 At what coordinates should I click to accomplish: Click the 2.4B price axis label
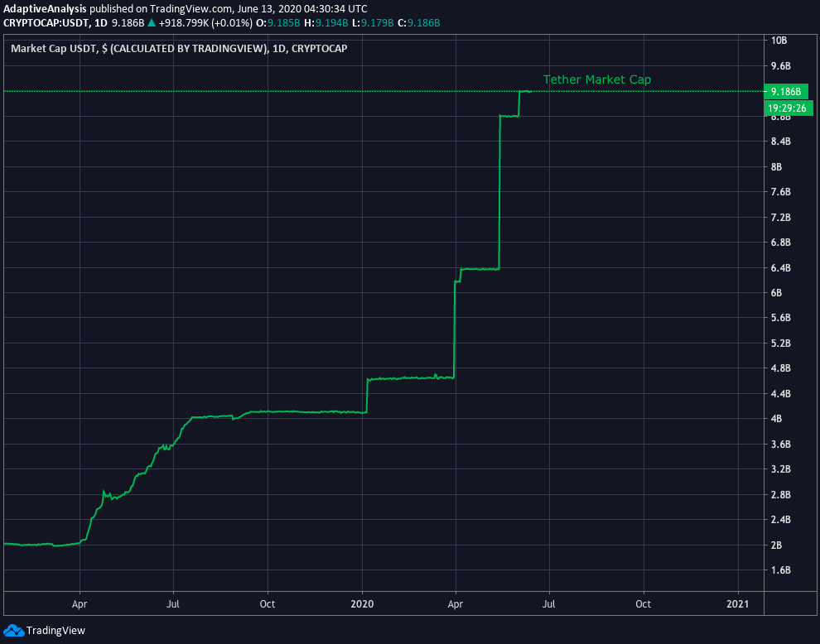point(781,520)
